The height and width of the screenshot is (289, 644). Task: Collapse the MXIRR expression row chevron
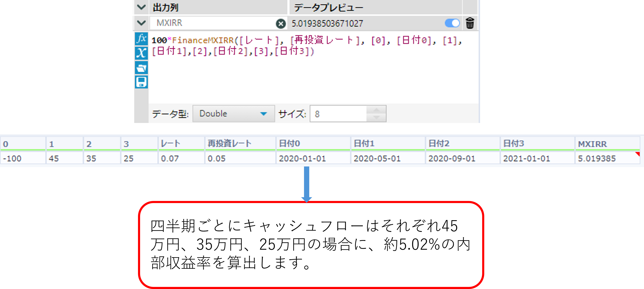coord(141,23)
